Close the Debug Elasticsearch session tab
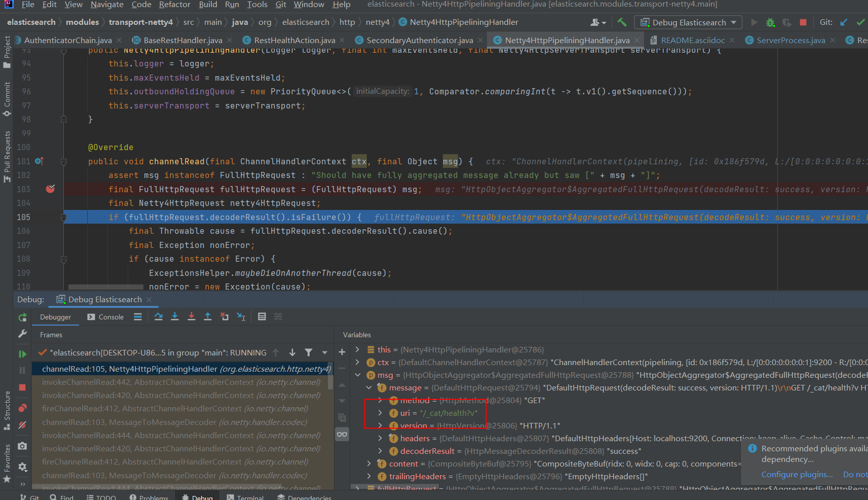Viewport: 868px width, 500px height. (149, 300)
